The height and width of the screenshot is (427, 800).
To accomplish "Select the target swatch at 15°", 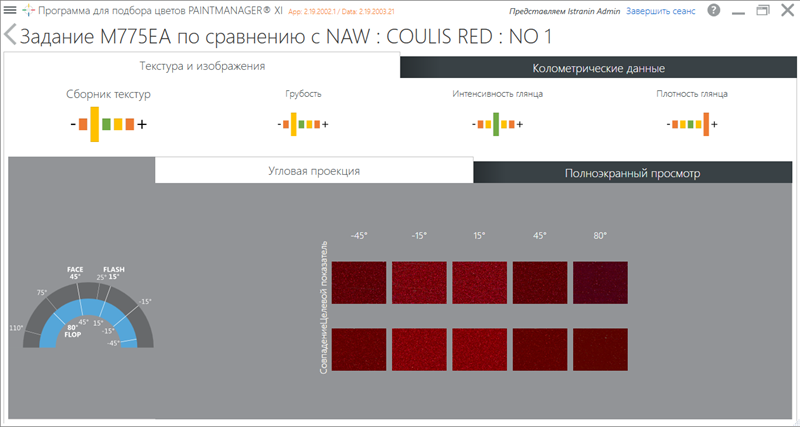I will point(480,283).
